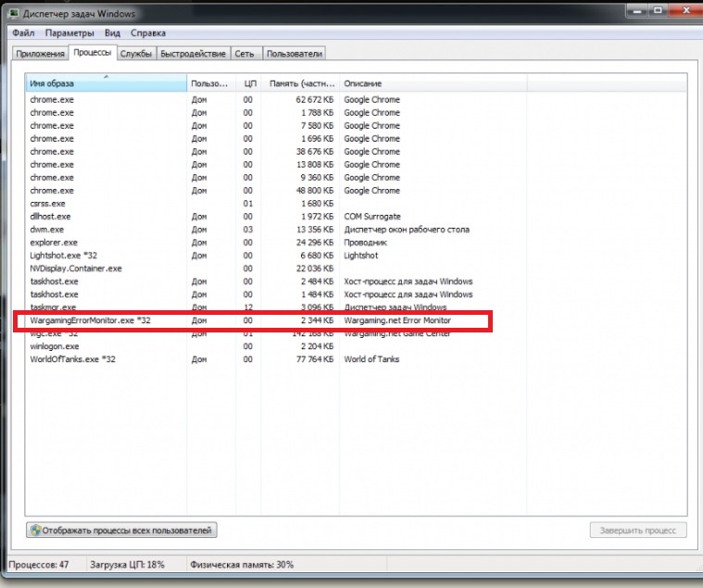703x588 pixels.
Task: Click Отображать процессы всех пользователей button
Action: click(x=121, y=531)
